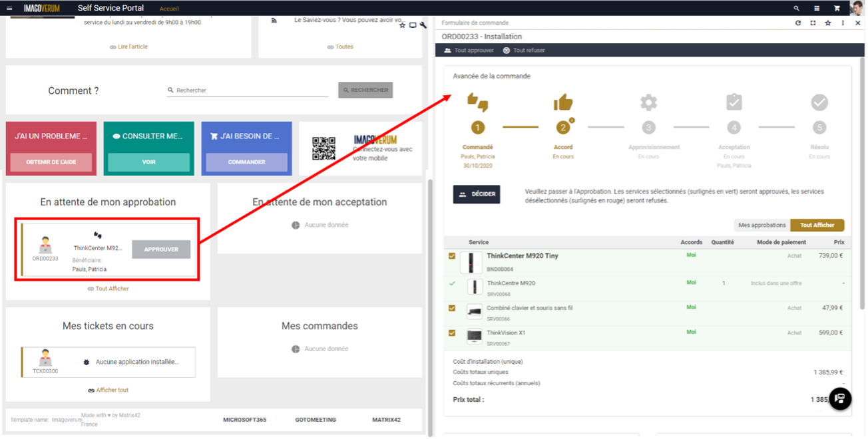
Task: Click the RECHERCHER button
Action: (x=365, y=90)
